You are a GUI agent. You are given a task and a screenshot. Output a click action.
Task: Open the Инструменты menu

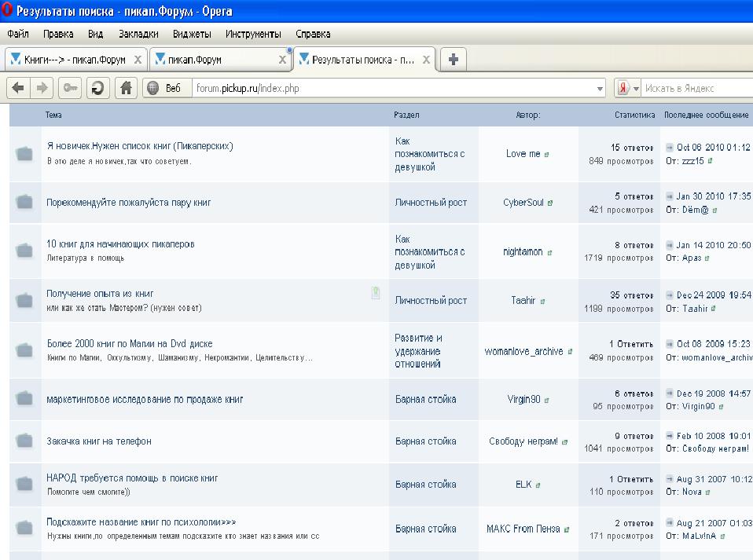(252, 34)
